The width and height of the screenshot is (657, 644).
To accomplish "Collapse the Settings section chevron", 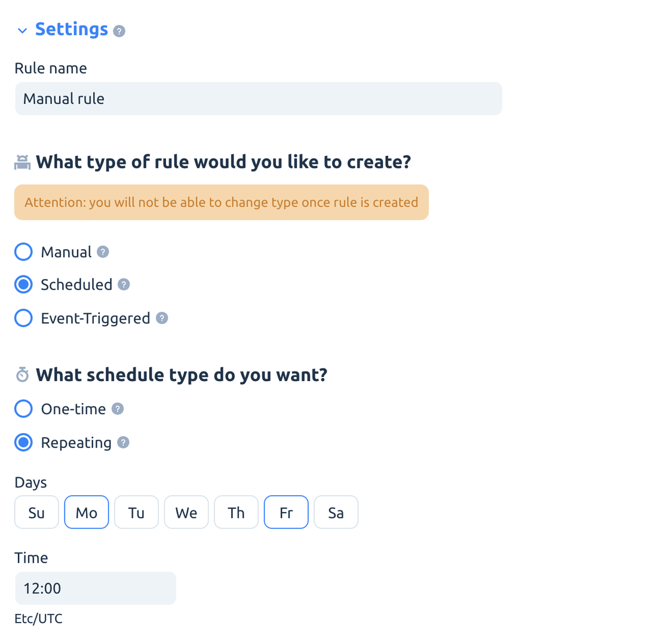I will [x=22, y=30].
